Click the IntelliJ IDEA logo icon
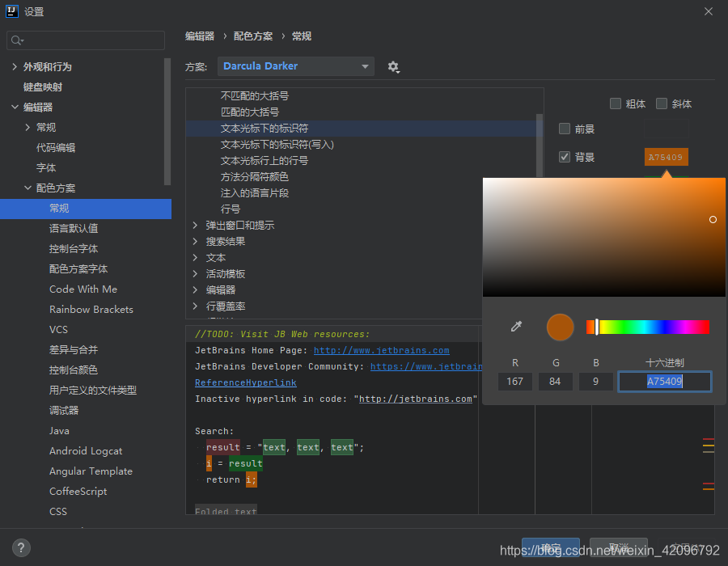 11,11
